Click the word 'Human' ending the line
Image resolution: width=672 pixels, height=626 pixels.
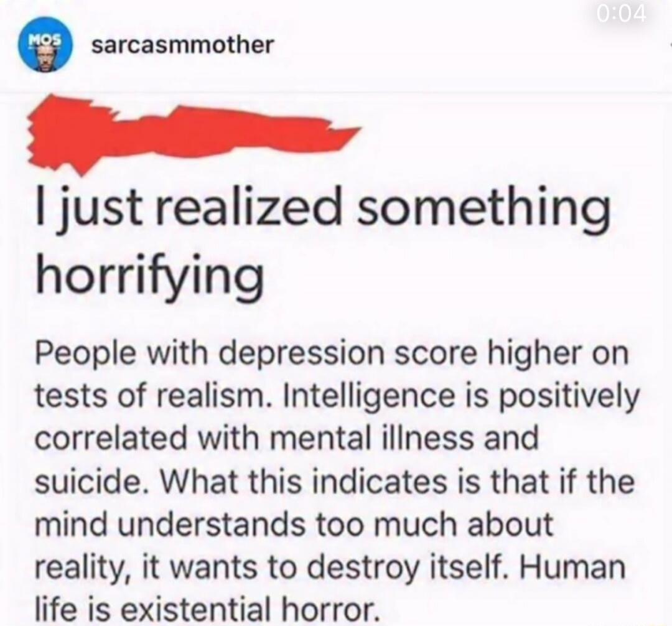pyautogui.click(x=573, y=566)
